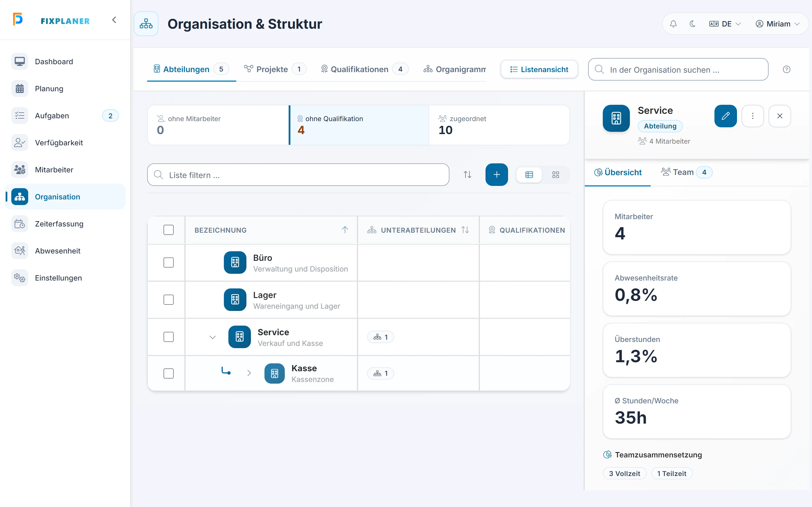Click the Listenansicht button
The image size is (812, 507).
(539, 69)
